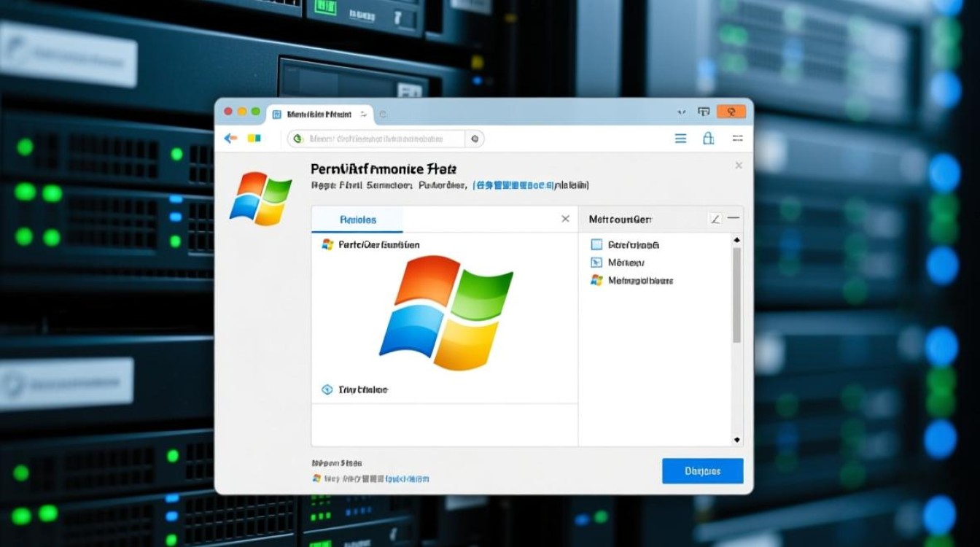Expand the small chevron dropdown in title bar
Viewport: 980px width, 547px height.
point(681,112)
